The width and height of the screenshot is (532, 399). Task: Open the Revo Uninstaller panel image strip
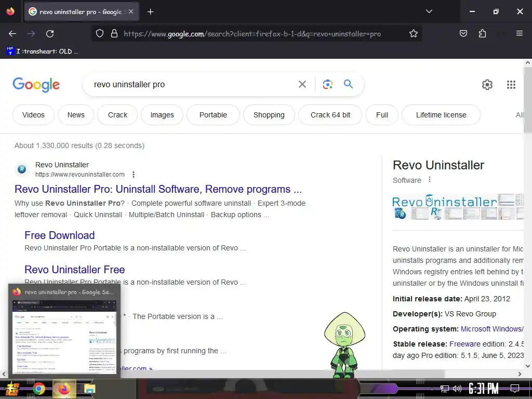click(x=458, y=207)
